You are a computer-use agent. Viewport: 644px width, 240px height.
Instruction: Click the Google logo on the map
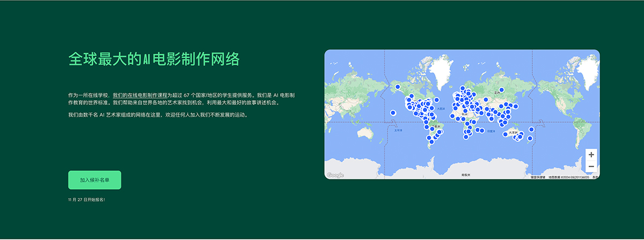click(x=335, y=175)
